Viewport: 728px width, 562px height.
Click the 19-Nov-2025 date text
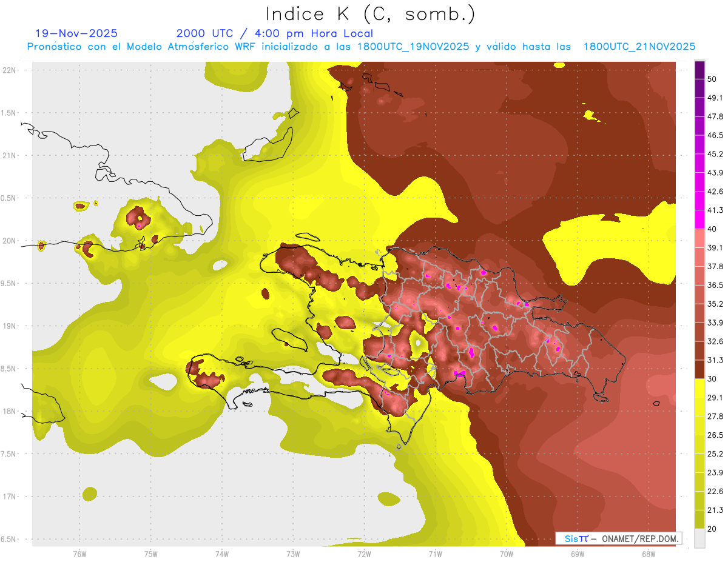76,33
